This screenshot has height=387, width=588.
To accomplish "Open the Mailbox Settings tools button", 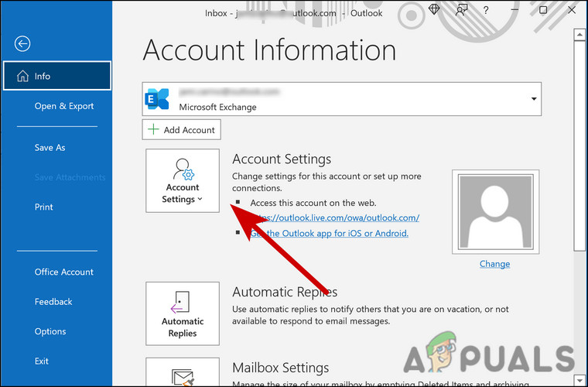I will [183, 372].
